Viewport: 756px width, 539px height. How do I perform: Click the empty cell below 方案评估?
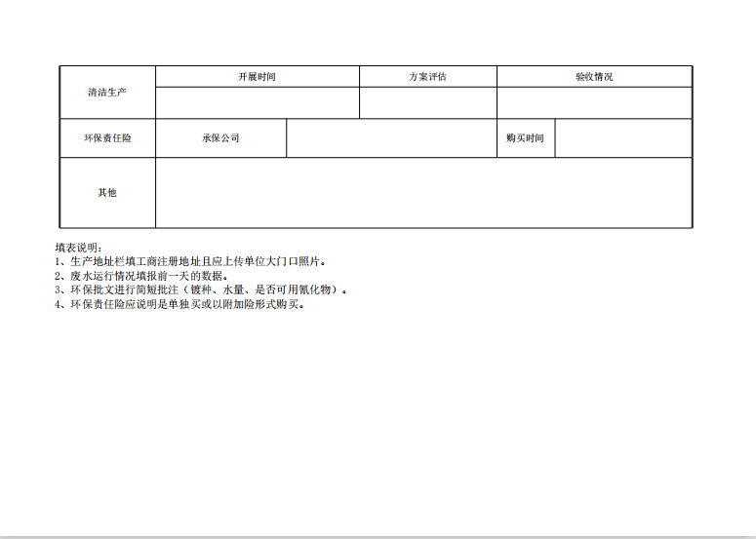[428, 103]
